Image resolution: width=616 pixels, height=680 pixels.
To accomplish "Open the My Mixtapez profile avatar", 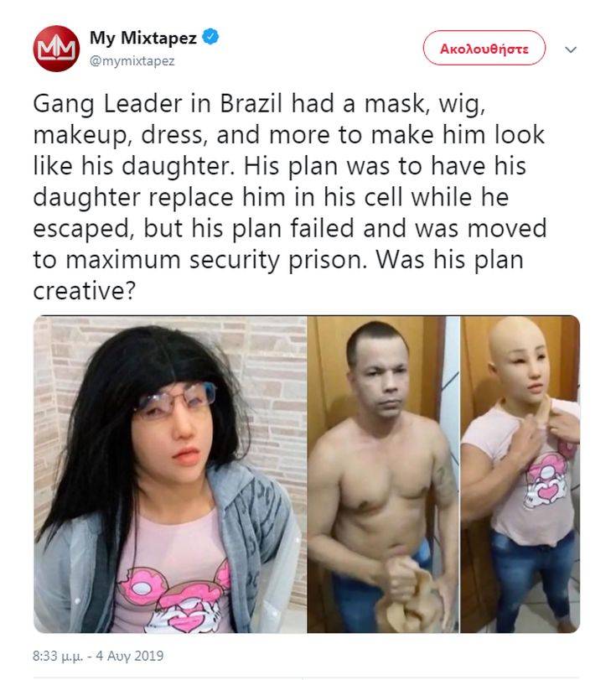I will pyautogui.click(x=56, y=49).
